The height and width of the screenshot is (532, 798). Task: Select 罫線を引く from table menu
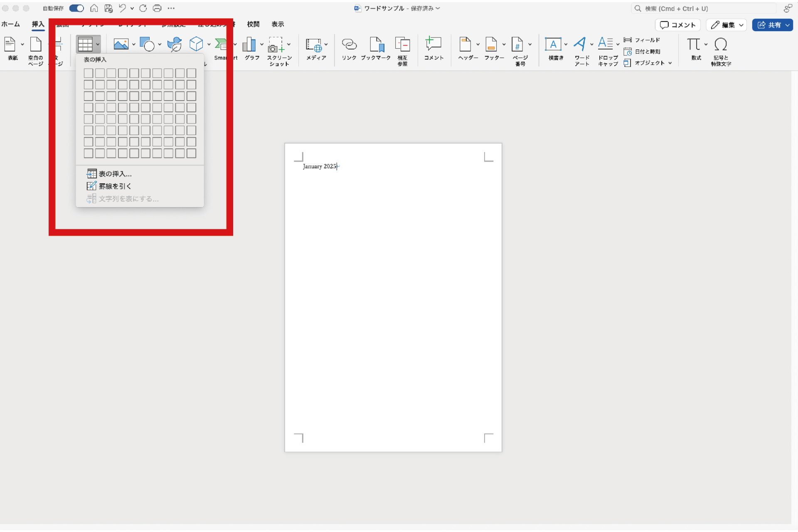tap(115, 186)
